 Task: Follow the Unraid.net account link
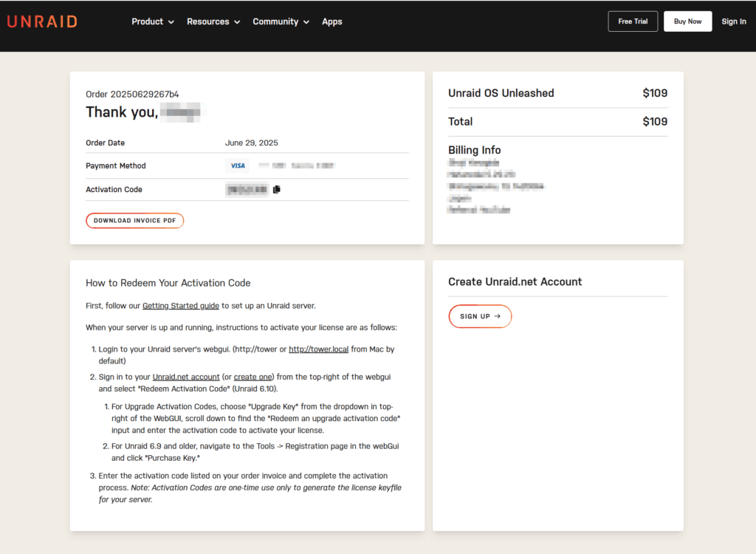(x=186, y=377)
